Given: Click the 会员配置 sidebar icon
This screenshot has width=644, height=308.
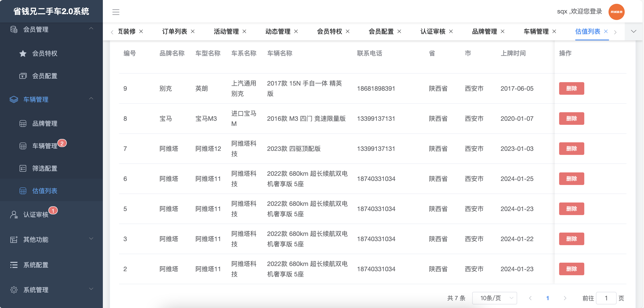Looking at the screenshot, I should tap(23, 76).
